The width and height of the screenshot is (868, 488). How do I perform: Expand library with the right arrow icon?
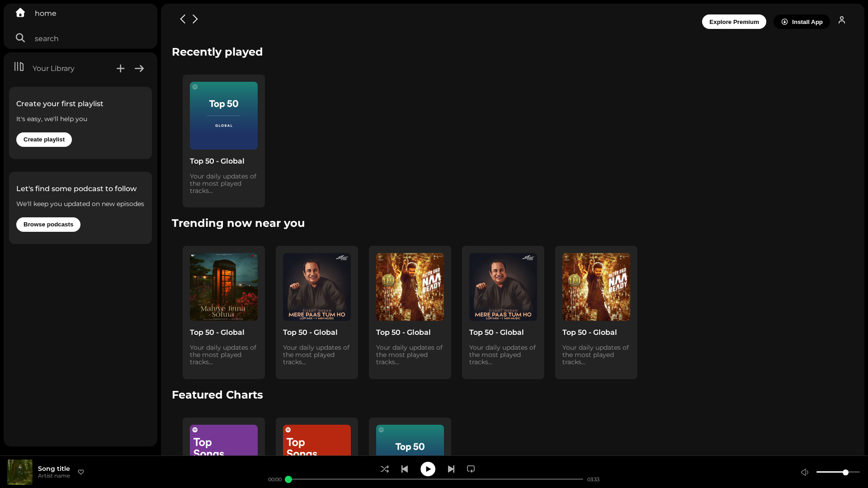pos(139,69)
